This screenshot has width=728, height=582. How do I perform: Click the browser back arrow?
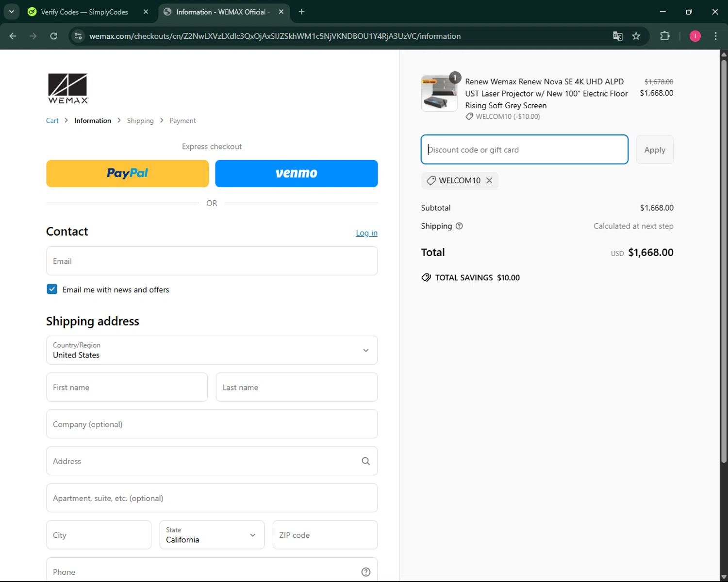coord(13,36)
